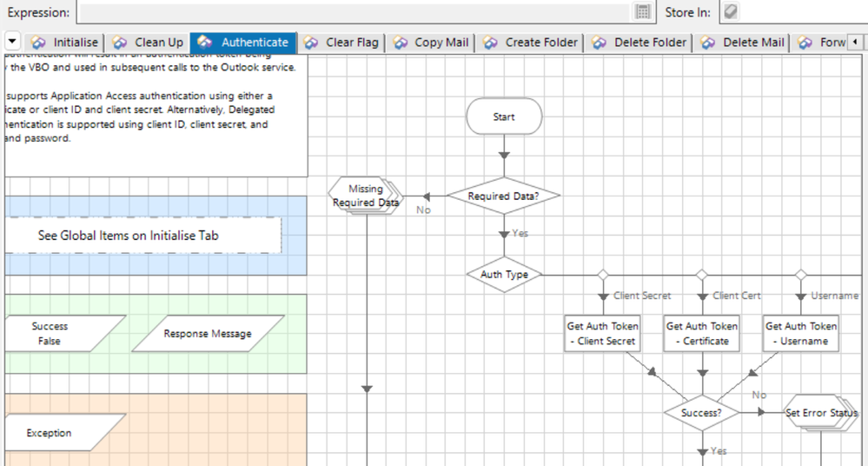Click the Copy Mail tab icon
Viewport: 868px width, 466px height.
(x=400, y=43)
